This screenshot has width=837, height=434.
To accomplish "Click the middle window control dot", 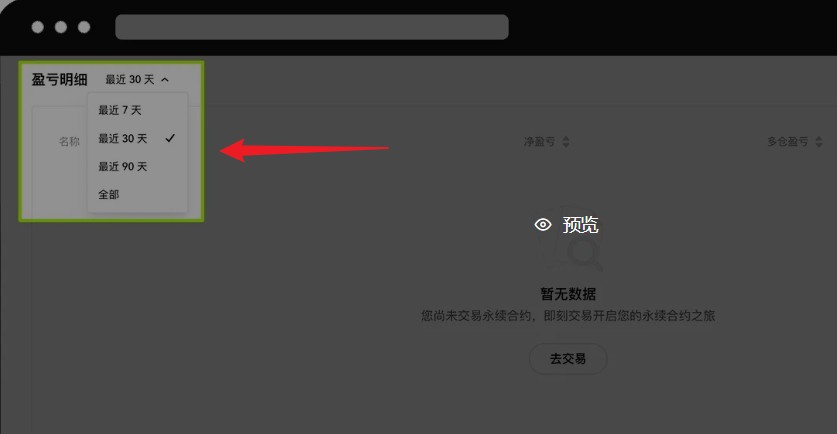I will (61, 27).
